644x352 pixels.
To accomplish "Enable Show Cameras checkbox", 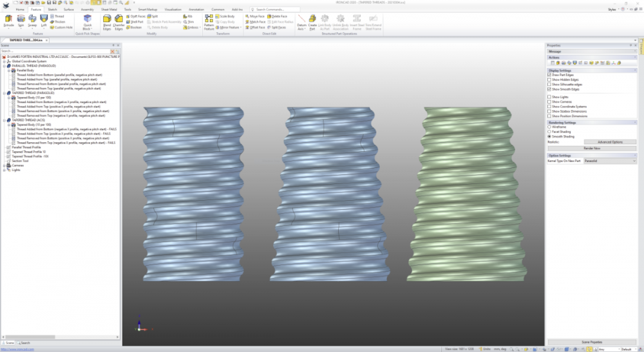I will (549, 102).
